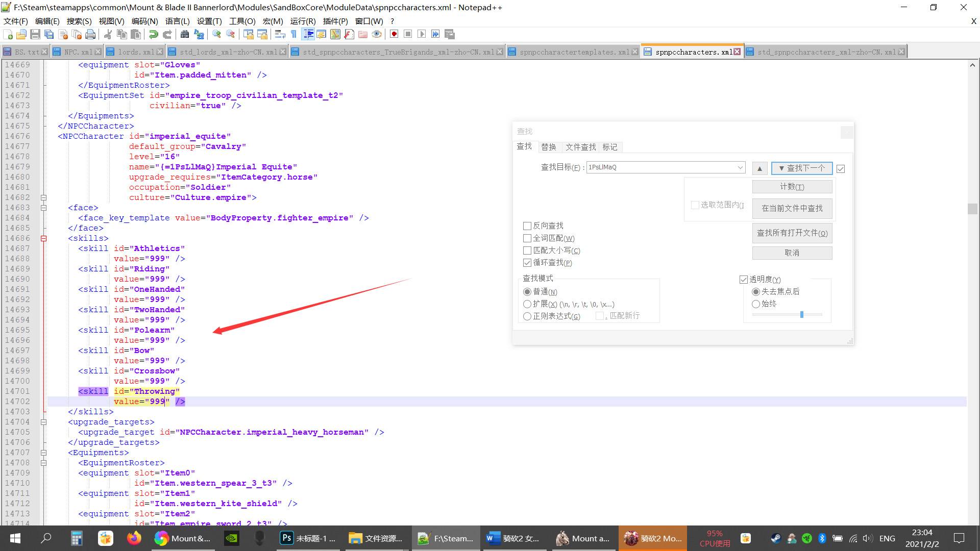
Task: Click the 计数 button
Action: point(792,187)
